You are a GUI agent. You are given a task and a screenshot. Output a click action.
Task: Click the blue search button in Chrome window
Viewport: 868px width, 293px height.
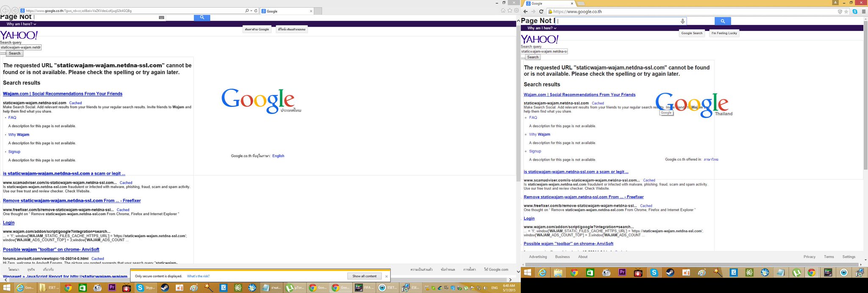(723, 21)
